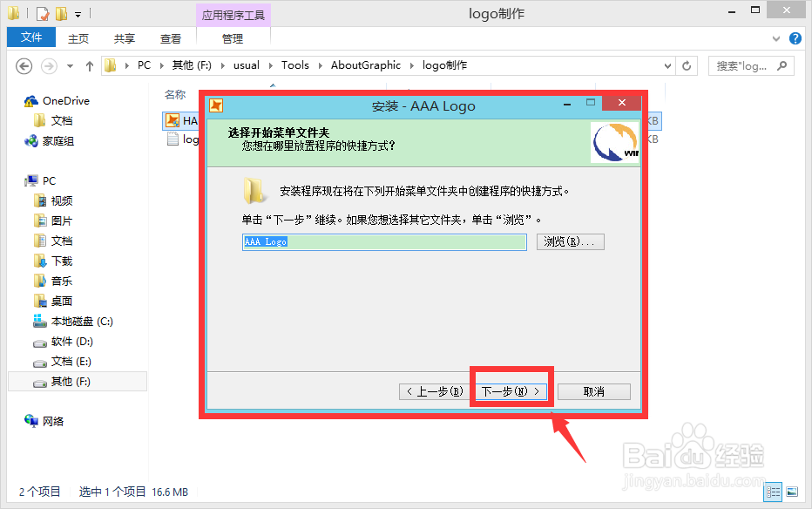
Task: Click the 名称 column header
Action: [x=175, y=95]
